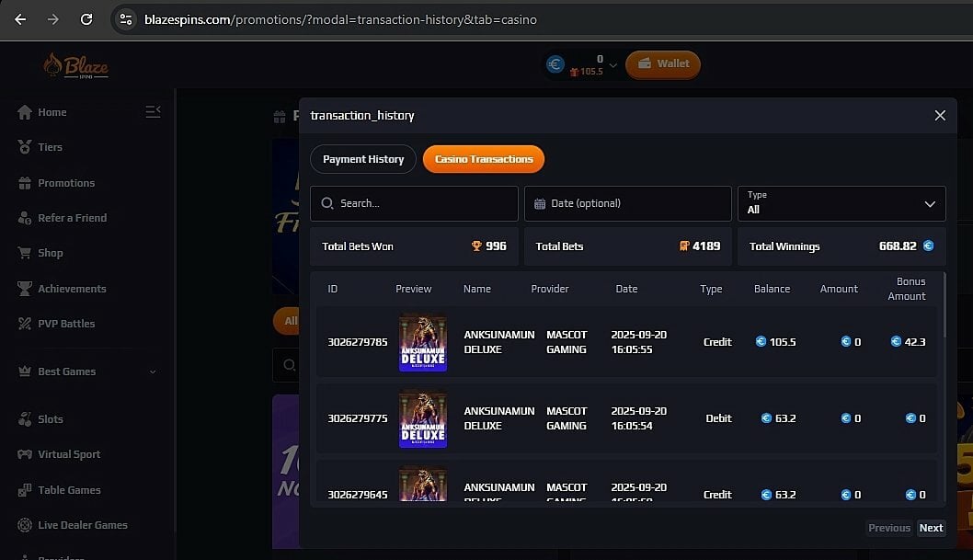Open Achievements in sidebar
Viewport: 973px width, 560px height.
(72, 289)
